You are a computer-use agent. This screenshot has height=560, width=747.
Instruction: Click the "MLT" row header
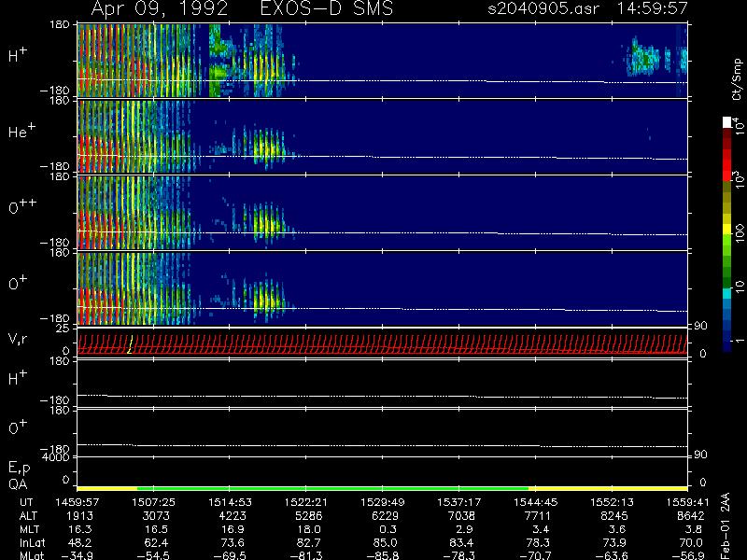pyautogui.click(x=30, y=529)
